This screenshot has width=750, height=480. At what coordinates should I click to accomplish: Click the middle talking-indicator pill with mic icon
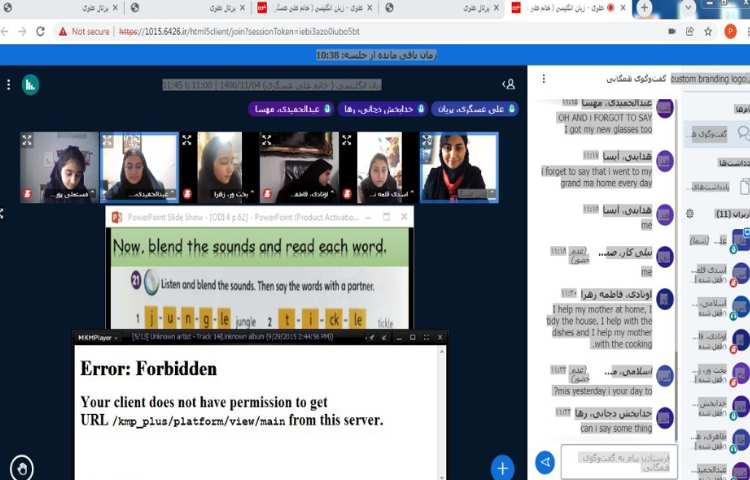[x=382, y=109]
